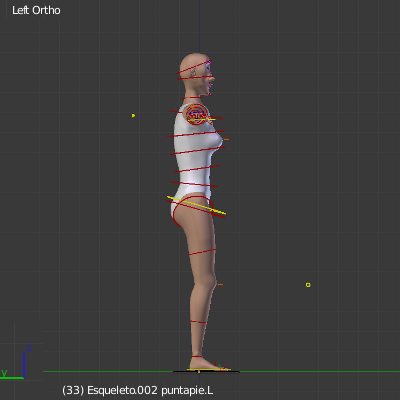Select the orange marker in front of the knee

pos(220,284)
